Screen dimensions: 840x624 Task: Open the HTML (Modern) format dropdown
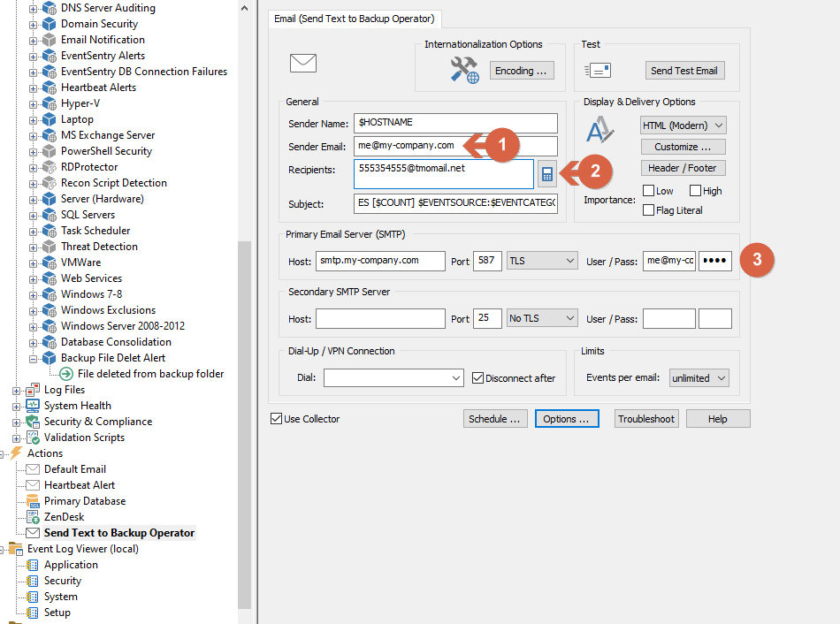click(x=683, y=126)
